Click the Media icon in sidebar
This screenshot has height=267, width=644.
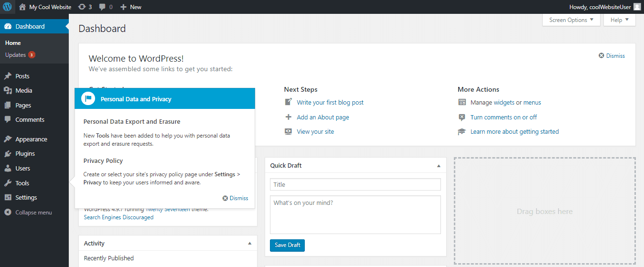8,90
